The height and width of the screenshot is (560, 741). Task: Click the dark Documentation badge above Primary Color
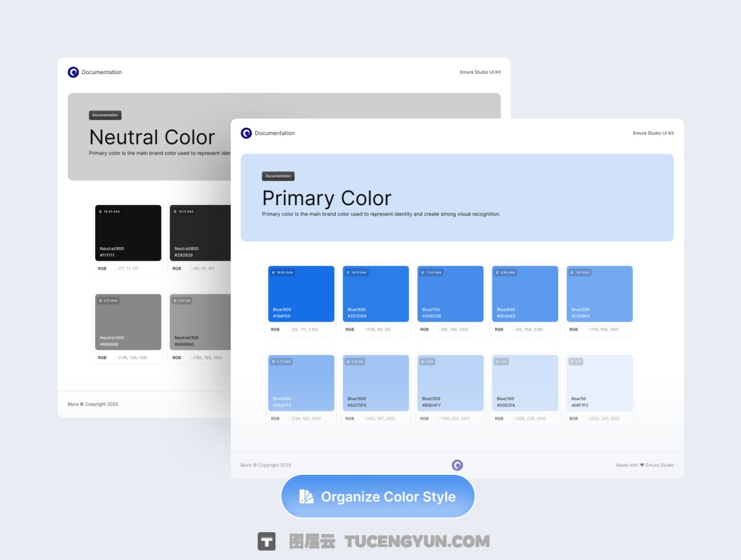click(278, 176)
